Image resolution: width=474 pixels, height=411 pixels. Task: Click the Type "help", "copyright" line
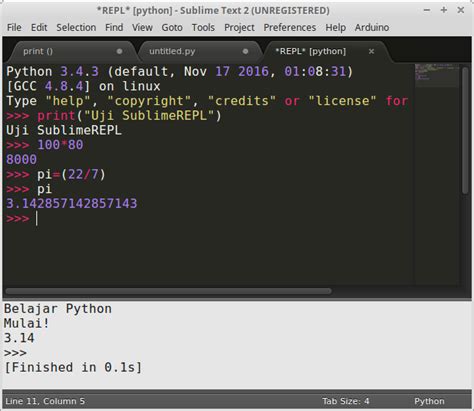tap(207, 101)
